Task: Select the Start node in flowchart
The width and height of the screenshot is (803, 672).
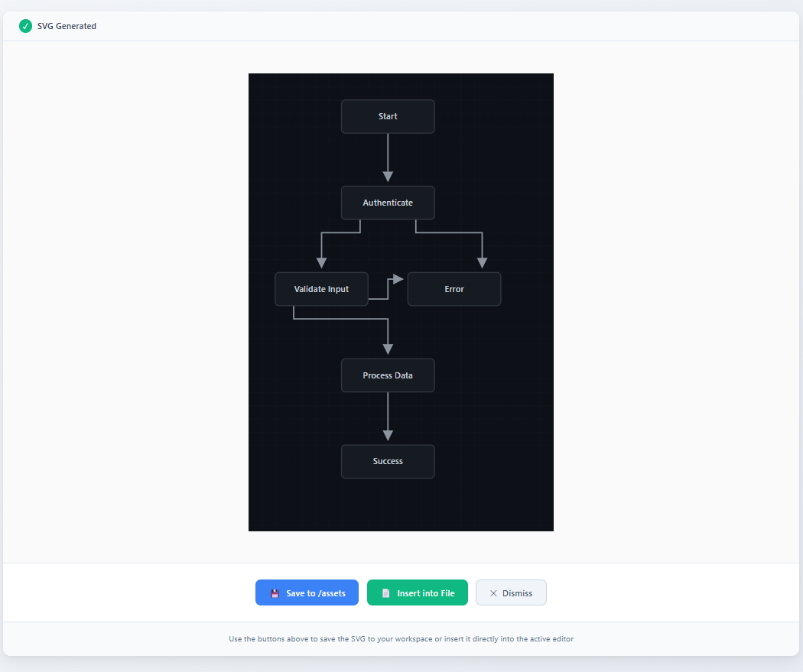Action: click(x=388, y=117)
